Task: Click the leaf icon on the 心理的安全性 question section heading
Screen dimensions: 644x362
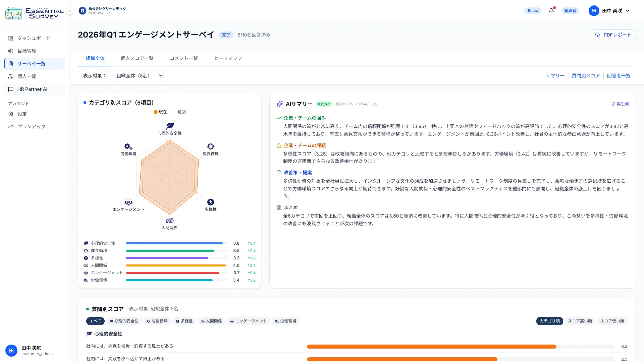Action: click(89, 334)
